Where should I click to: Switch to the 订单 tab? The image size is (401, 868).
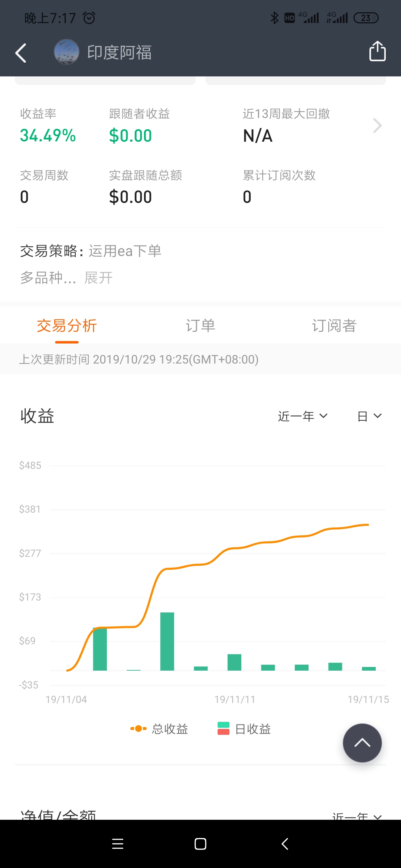coord(200,326)
